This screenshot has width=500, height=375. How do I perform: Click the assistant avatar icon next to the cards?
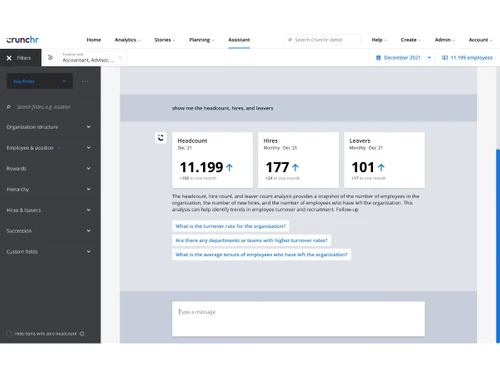(161, 138)
